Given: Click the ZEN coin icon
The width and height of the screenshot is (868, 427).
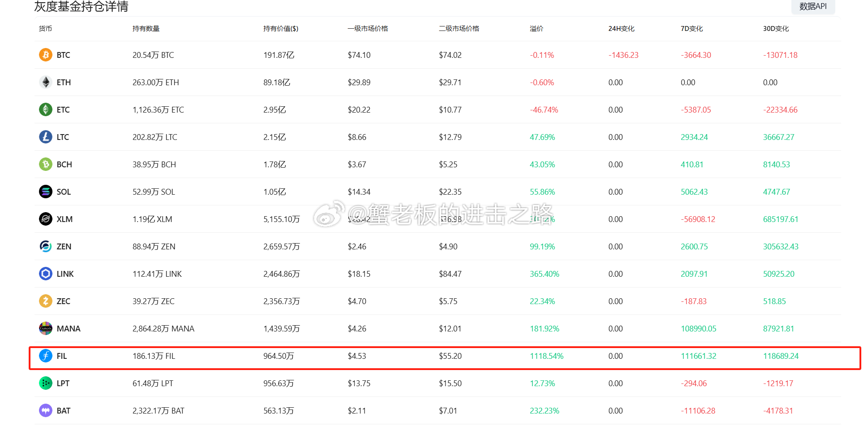Looking at the screenshot, I should pyautogui.click(x=46, y=246).
